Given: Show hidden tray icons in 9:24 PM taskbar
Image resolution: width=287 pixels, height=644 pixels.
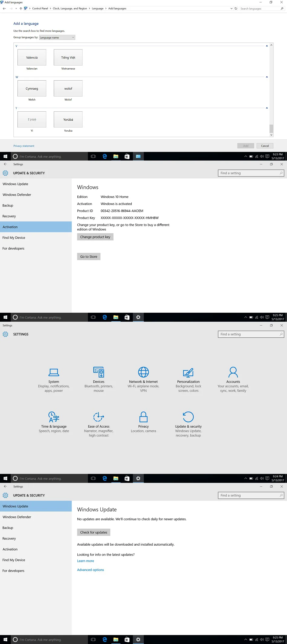Looking at the screenshot, I should (246, 478).
